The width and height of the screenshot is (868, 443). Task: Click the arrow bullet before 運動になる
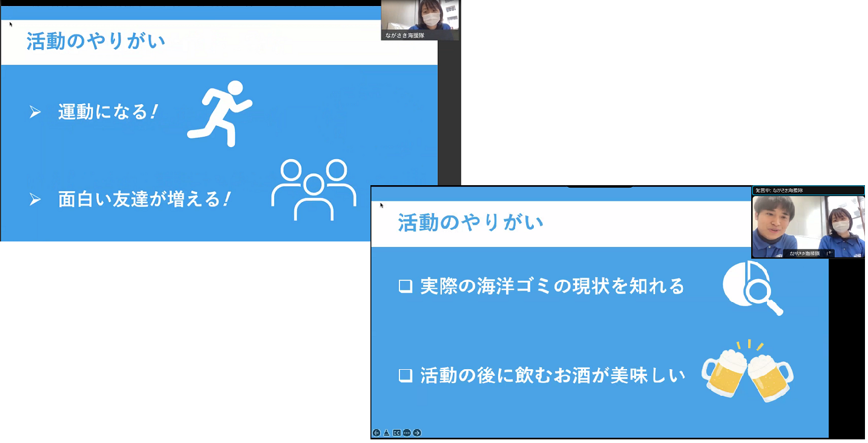pyautogui.click(x=35, y=112)
